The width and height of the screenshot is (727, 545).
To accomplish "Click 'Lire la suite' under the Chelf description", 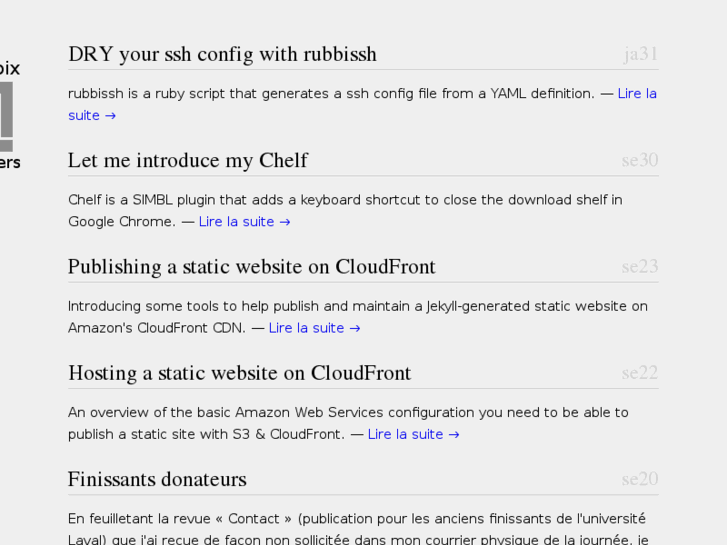I will point(244,222).
